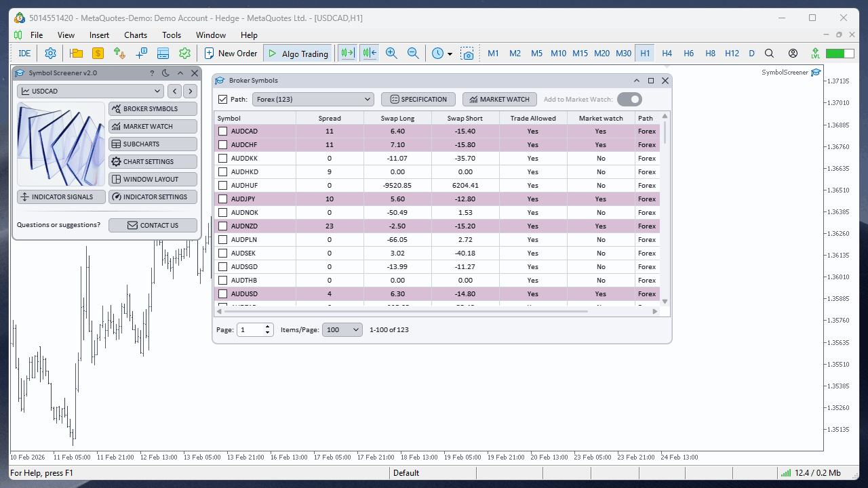Open the timeframes clock icon menu
This screenshot has width=868, height=488.
tap(439, 53)
